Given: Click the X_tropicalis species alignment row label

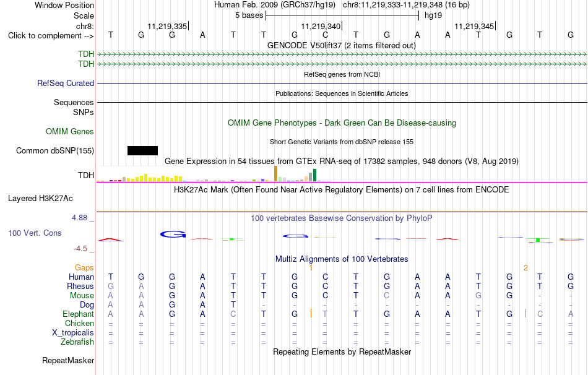Looking at the screenshot, I should click(73, 333).
